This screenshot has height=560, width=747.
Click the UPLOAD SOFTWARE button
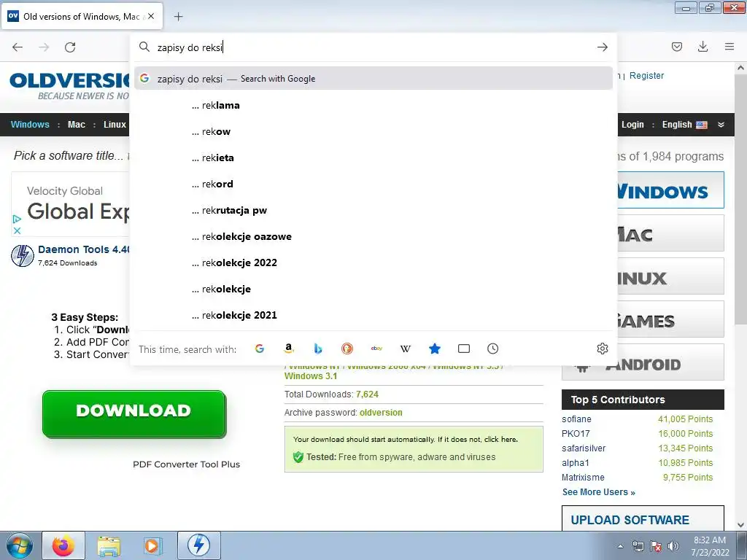coord(643,518)
